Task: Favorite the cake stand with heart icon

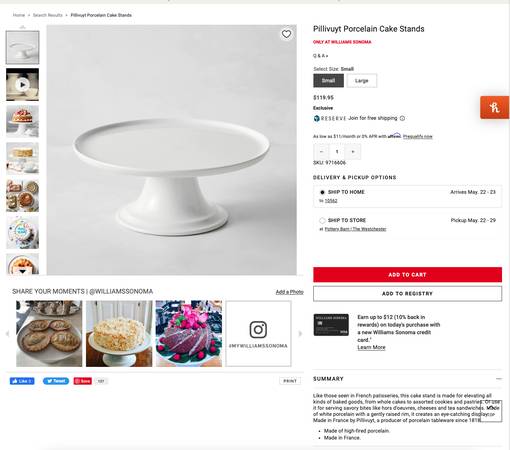Action: [286, 34]
